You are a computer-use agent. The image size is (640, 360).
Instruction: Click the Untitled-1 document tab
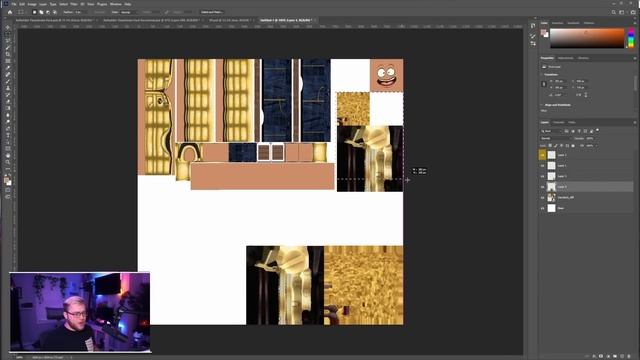point(286,20)
